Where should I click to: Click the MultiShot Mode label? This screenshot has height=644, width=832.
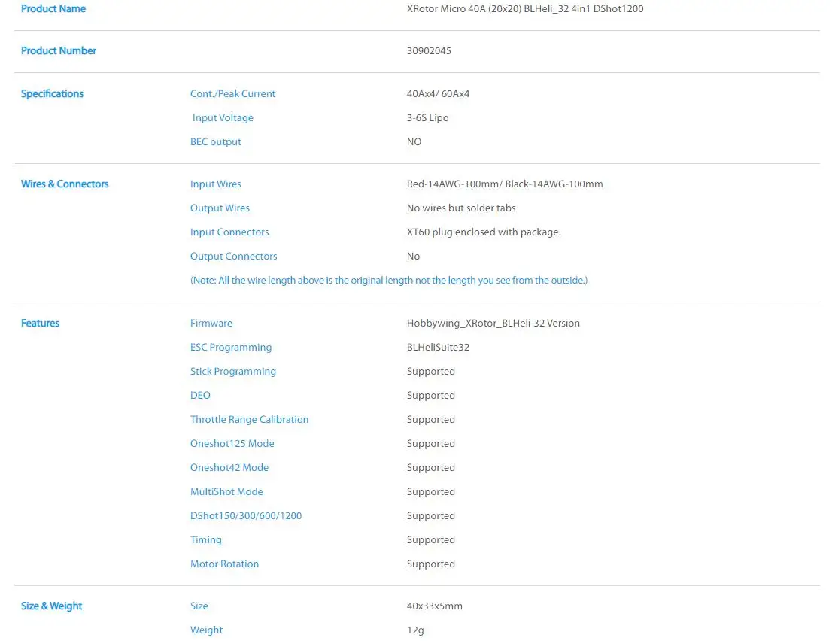click(x=226, y=491)
